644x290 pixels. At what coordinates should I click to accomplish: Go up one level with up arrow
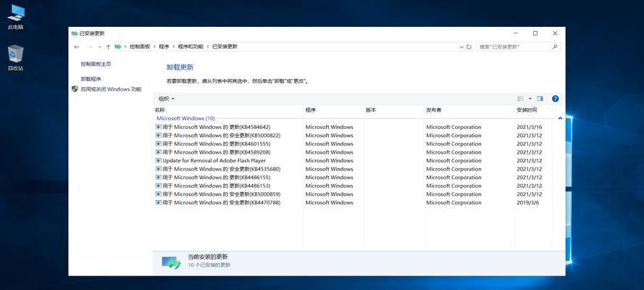tap(108, 47)
